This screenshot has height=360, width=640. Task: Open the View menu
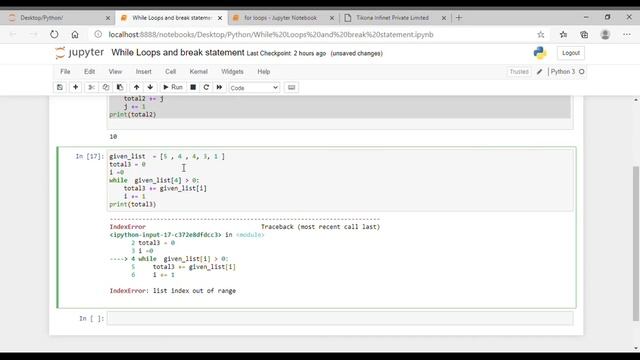(x=115, y=71)
